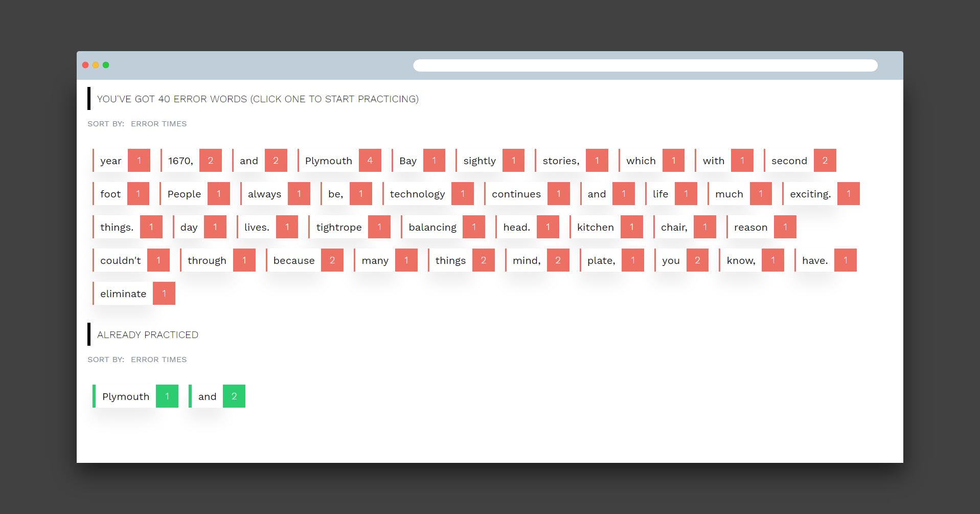
Task: Practice the error word 'always'
Action: (275, 194)
